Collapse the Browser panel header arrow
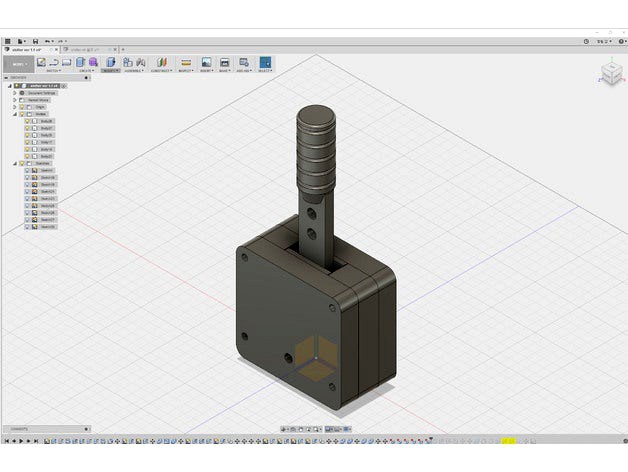The image size is (628, 472). (6, 78)
